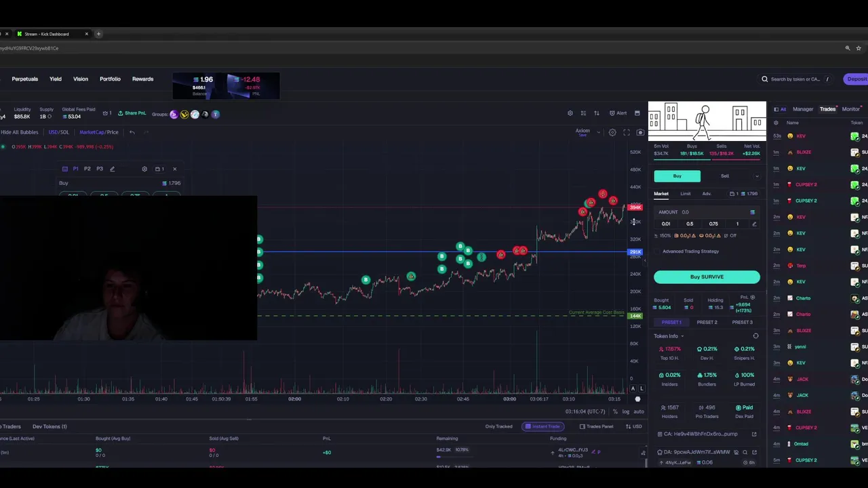Click PnL settings icon in position stats
Viewport: 868px width, 488px height.
pyautogui.click(x=752, y=298)
